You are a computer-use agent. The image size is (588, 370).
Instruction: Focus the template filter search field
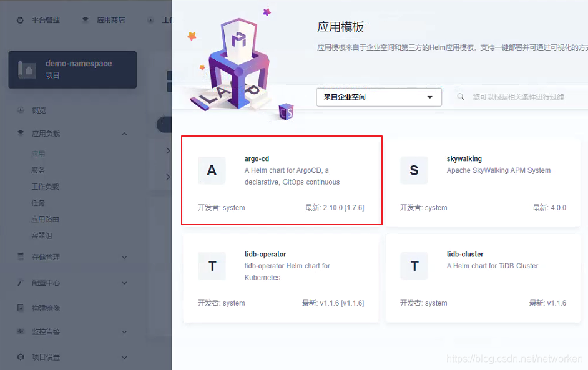point(518,97)
